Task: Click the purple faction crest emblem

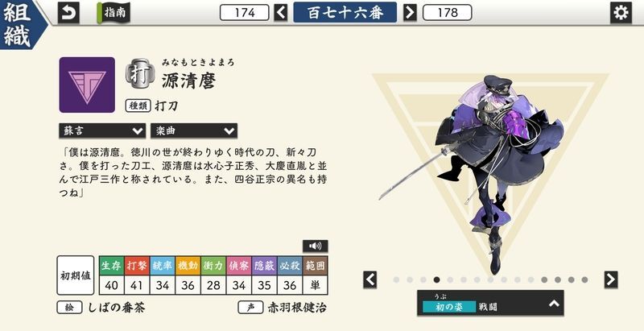Action: click(x=87, y=85)
